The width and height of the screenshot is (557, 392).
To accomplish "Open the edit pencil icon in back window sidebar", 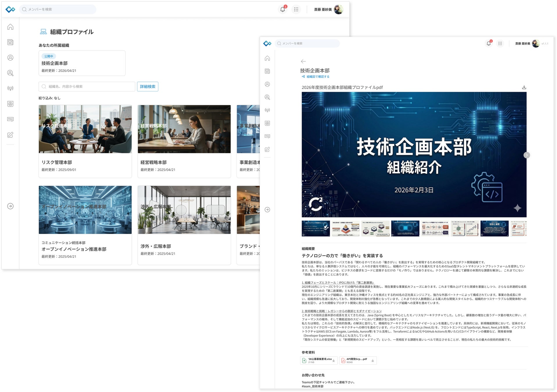I will [x=10, y=135].
